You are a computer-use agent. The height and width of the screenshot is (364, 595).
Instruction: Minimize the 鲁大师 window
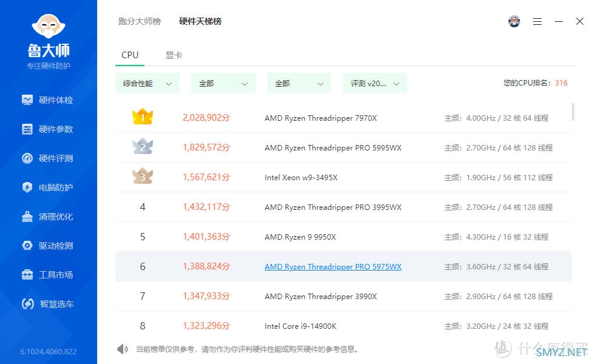[x=559, y=22]
